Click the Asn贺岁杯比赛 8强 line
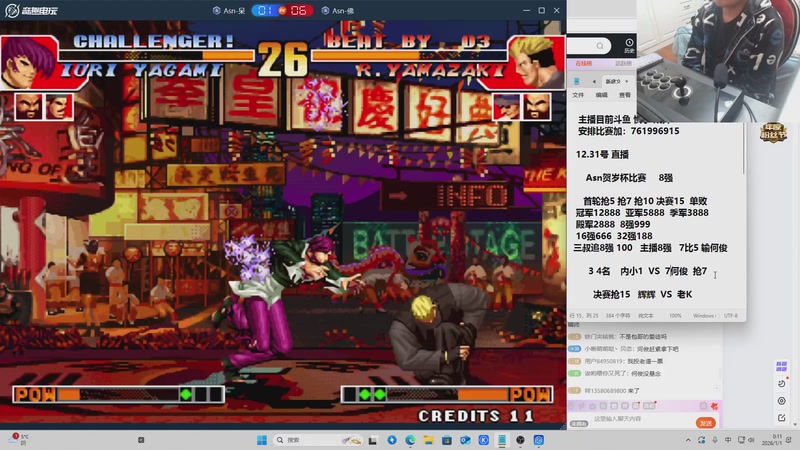This screenshot has height=450, width=800. pos(629,178)
